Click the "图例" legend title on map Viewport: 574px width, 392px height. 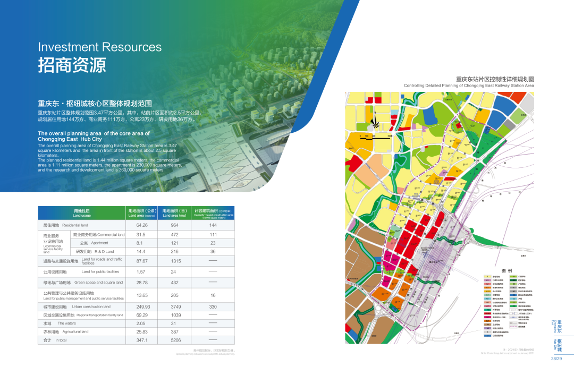pos(507,270)
